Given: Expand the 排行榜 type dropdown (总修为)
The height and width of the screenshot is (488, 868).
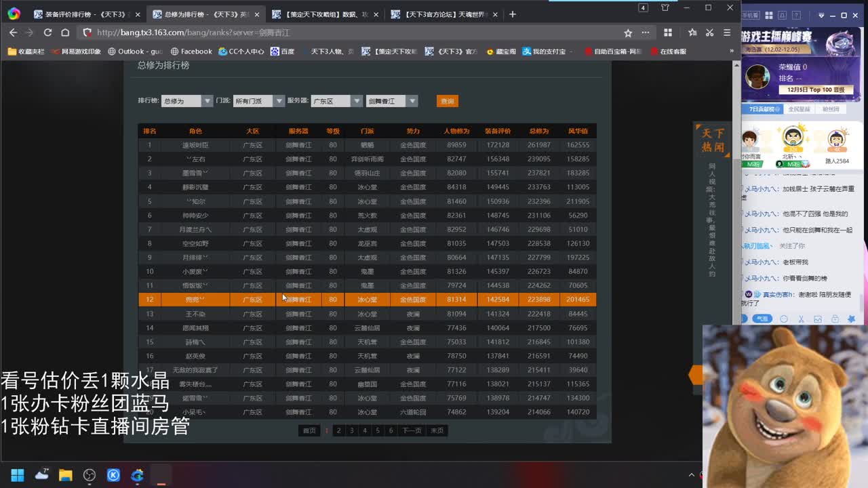Looking at the screenshot, I should coord(186,101).
